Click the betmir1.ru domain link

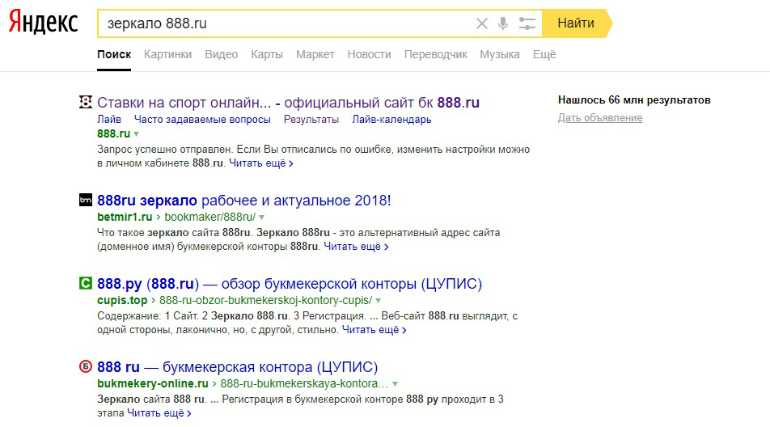(x=125, y=217)
